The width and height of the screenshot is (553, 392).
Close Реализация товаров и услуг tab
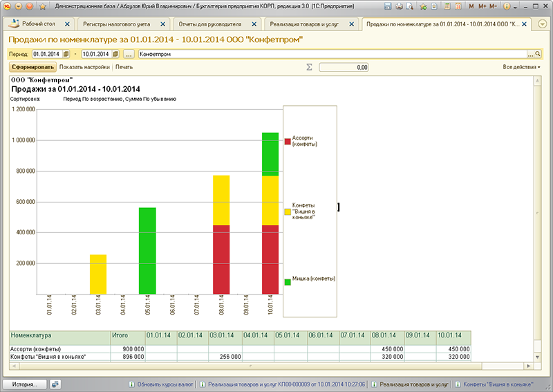click(351, 24)
